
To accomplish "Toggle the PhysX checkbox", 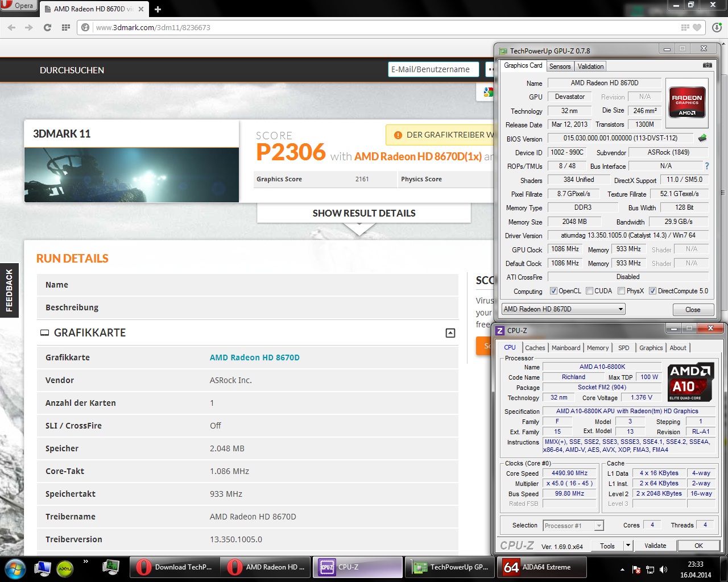I will 621,291.
